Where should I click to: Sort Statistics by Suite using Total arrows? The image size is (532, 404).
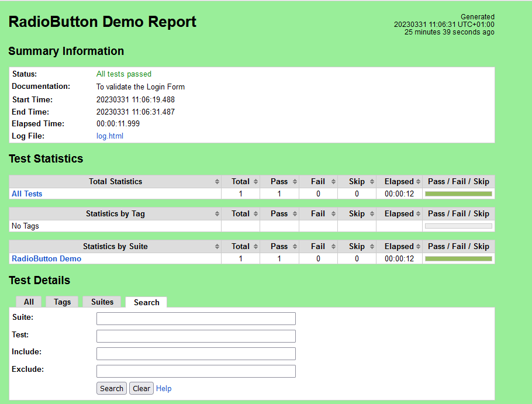(x=255, y=247)
